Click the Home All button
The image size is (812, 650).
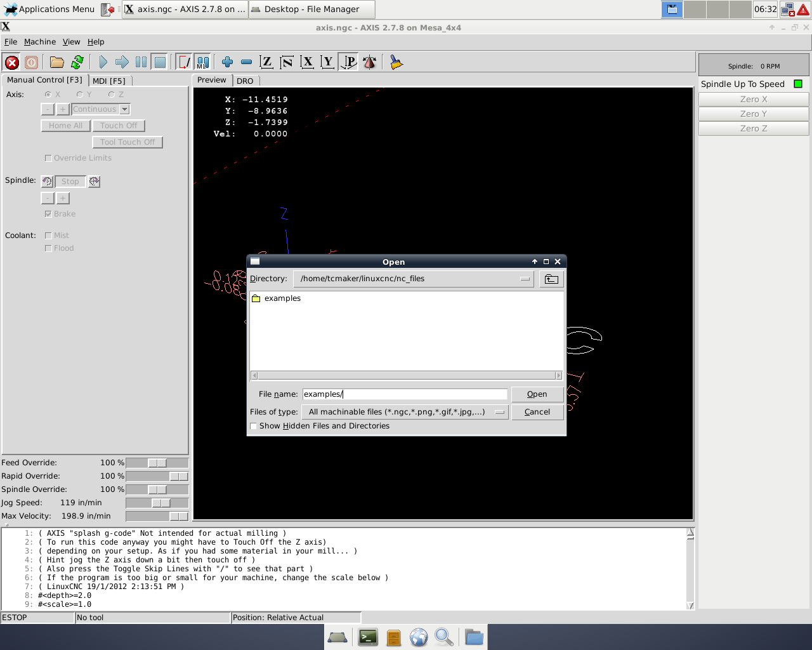pos(66,126)
